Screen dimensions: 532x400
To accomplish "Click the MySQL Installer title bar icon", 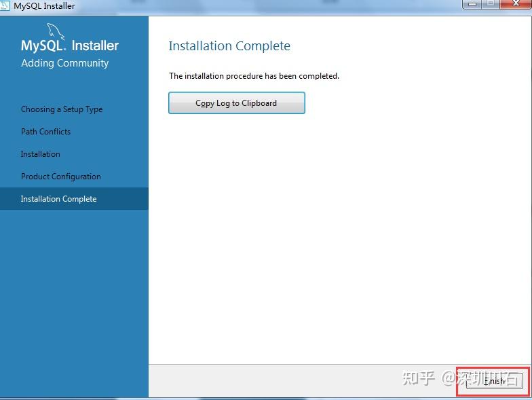I will tap(5, 5).
